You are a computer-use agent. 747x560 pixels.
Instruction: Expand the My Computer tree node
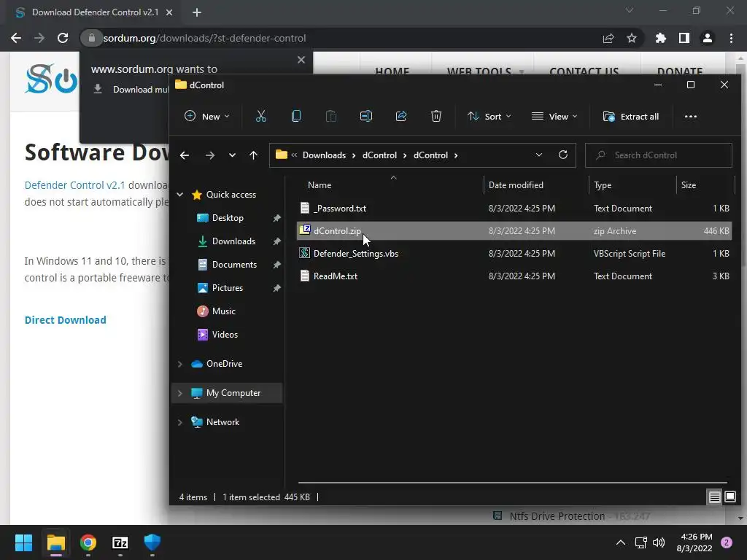pos(180,393)
